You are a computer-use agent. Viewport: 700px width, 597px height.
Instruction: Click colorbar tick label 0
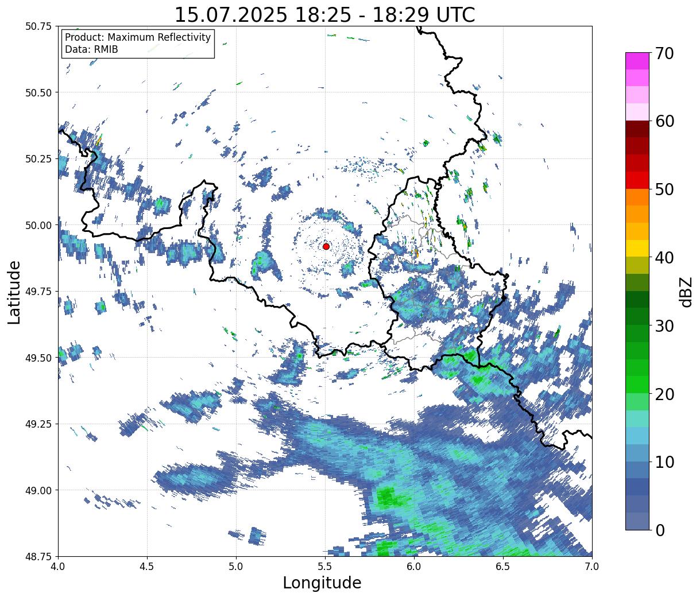[x=660, y=530]
